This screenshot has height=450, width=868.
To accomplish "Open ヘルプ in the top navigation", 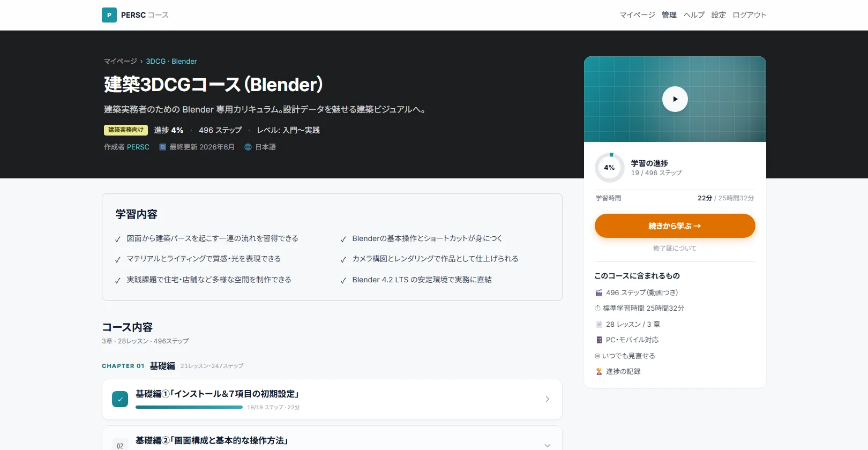I will [694, 15].
